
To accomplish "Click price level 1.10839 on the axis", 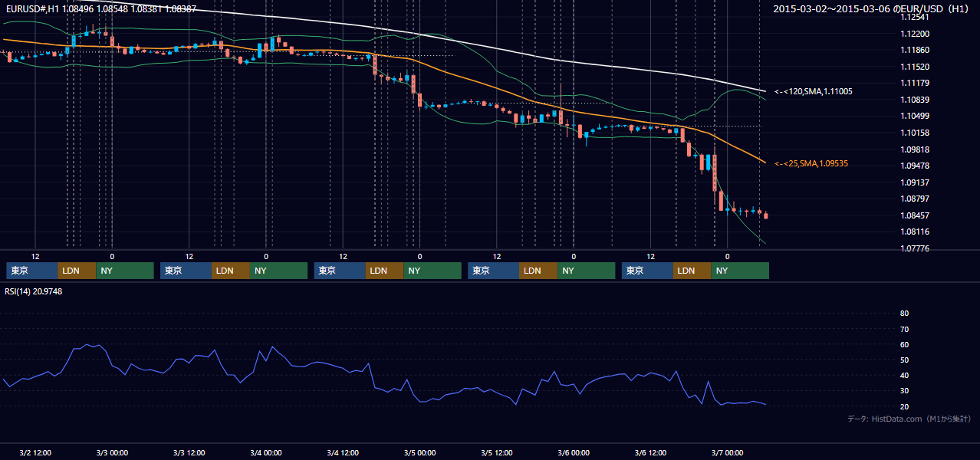I will tap(915, 100).
